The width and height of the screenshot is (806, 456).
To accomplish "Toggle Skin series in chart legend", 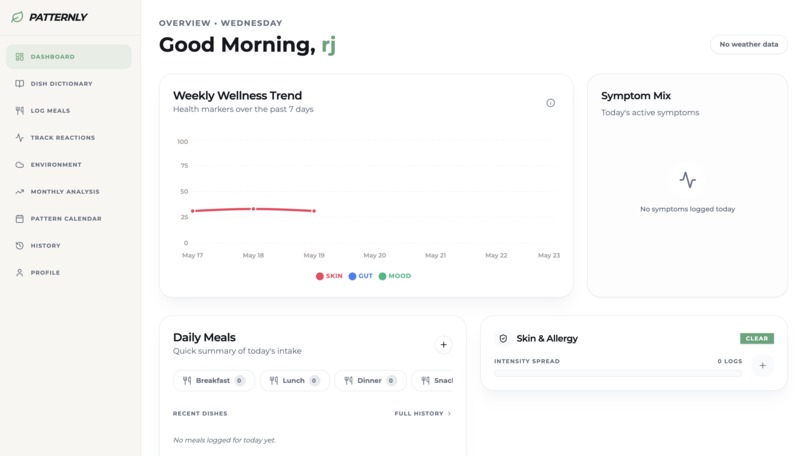I will coord(329,276).
